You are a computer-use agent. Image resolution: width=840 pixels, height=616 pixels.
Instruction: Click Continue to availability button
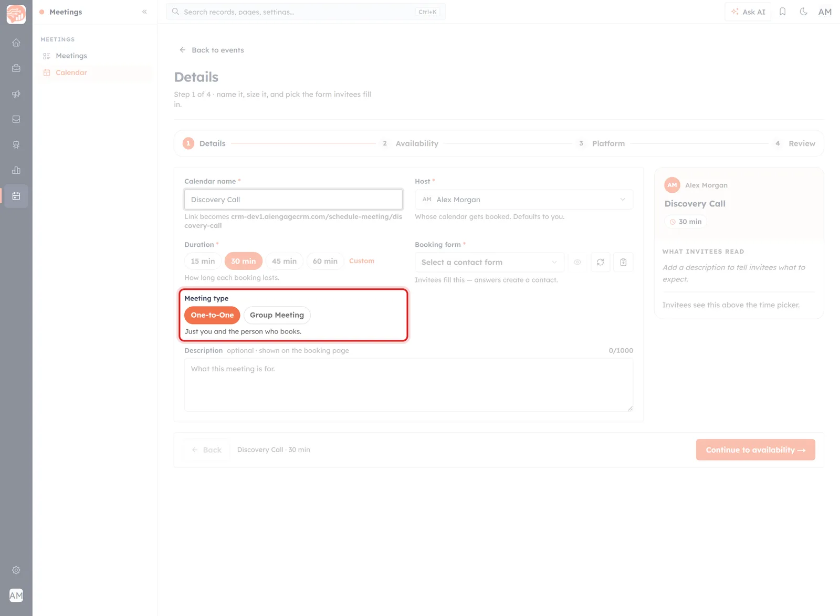click(x=755, y=450)
